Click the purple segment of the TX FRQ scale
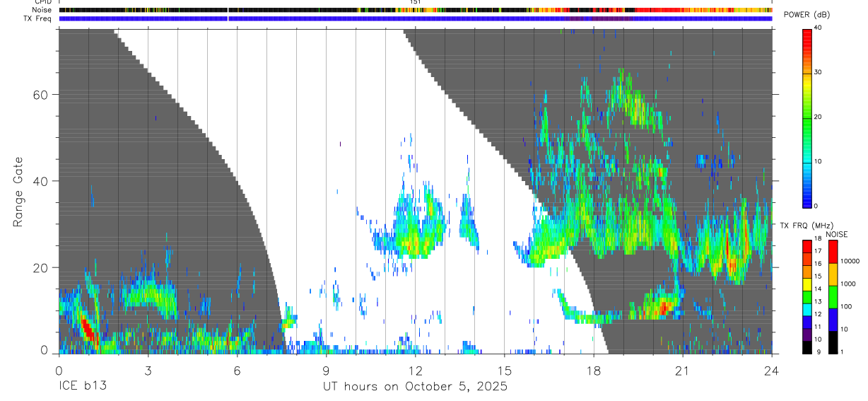Viewport: 868px width, 401px height. click(x=807, y=335)
